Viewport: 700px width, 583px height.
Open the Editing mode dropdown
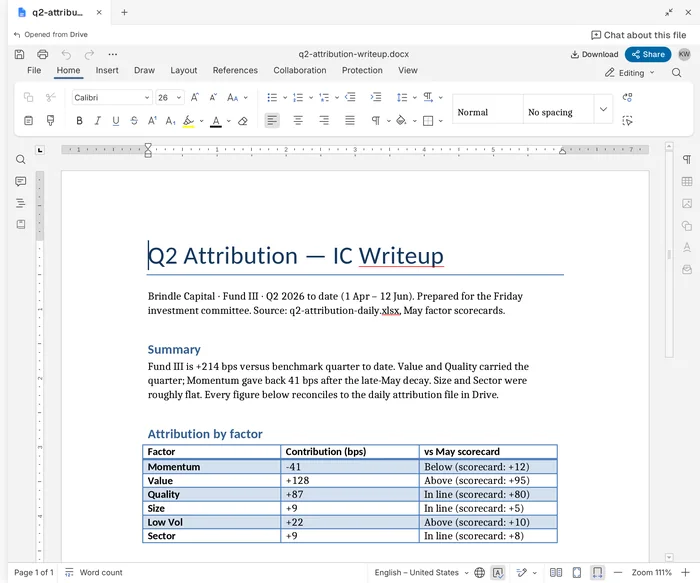point(630,73)
